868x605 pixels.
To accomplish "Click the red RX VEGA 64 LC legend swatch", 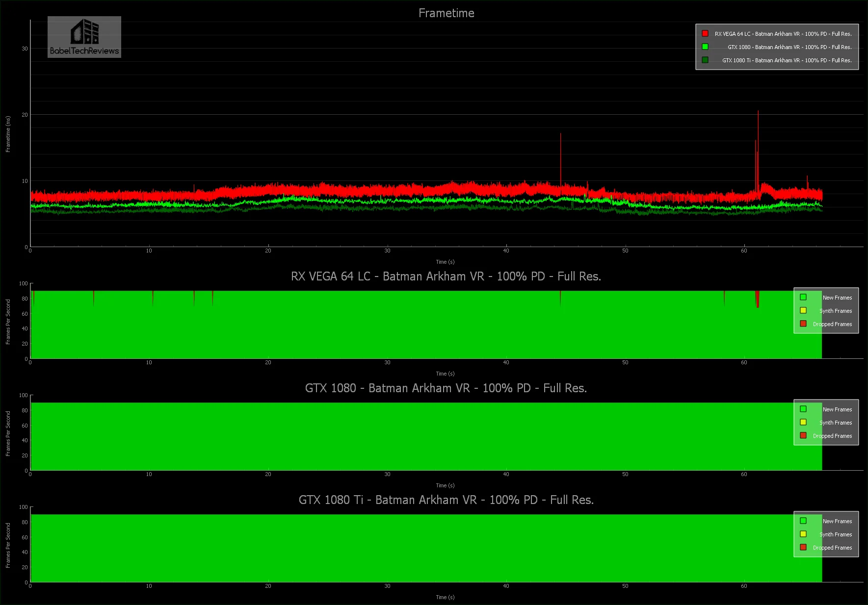I will pos(705,33).
